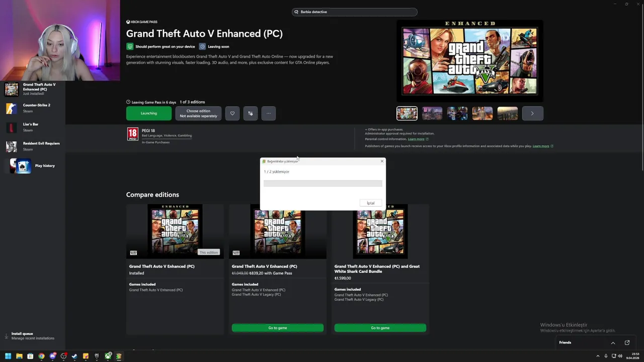
Task: Select the first screenshot thumbnail
Action: pyautogui.click(x=407, y=113)
